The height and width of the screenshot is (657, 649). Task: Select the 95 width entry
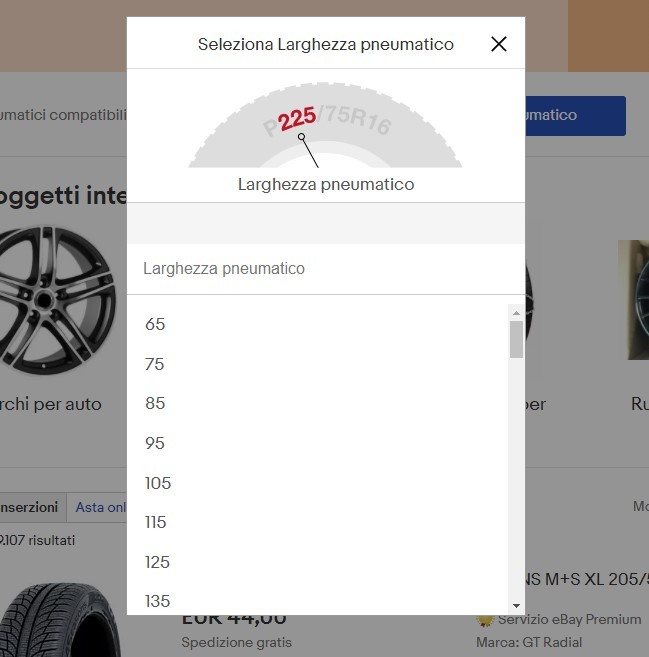point(318,443)
